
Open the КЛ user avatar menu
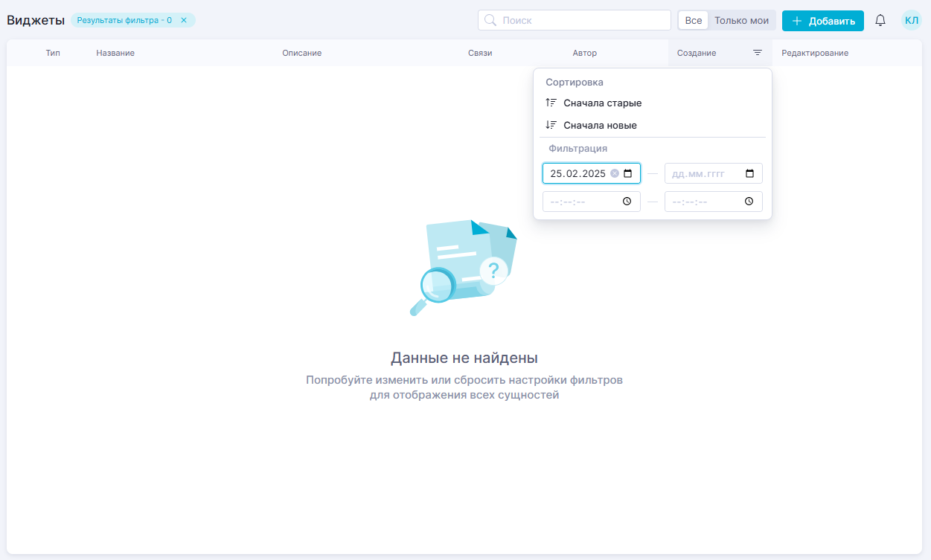coord(911,21)
